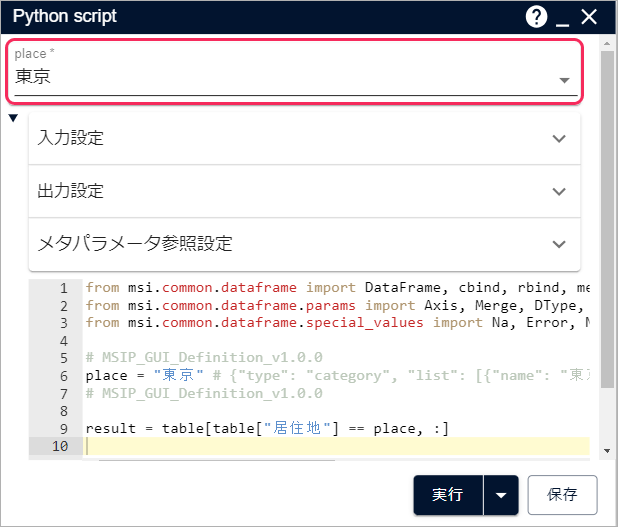Click 'DataFrame' import on line 1
The width and height of the screenshot is (618, 527).
402,287
